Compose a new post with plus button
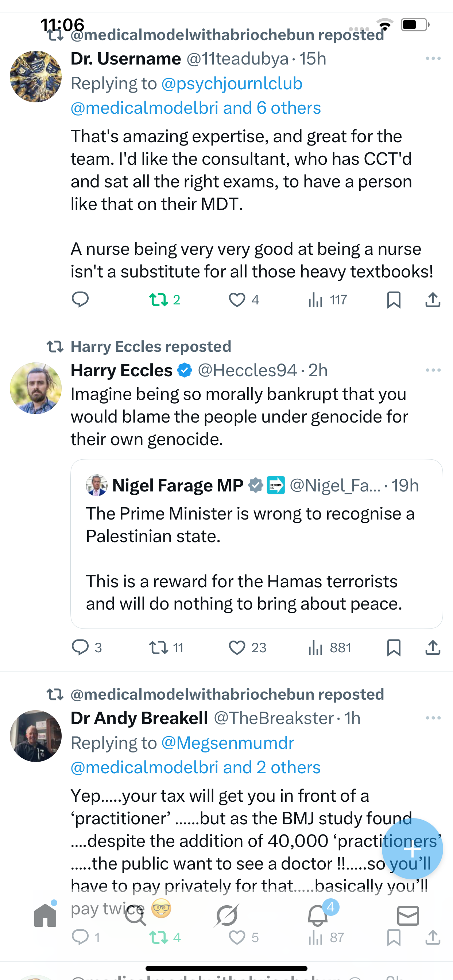The height and width of the screenshot is (980, 453). coord(412,848)
